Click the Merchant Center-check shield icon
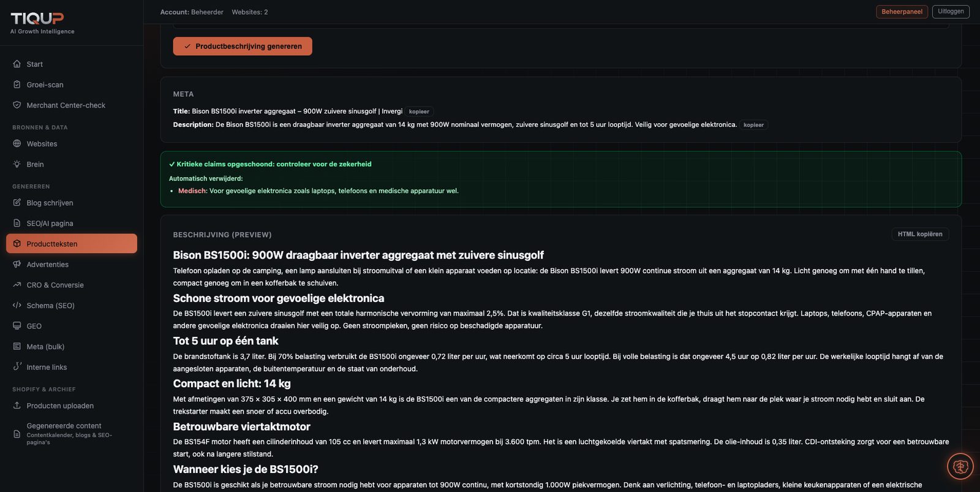The height and width of the screenshot is (492, 980). pos(17,105)
